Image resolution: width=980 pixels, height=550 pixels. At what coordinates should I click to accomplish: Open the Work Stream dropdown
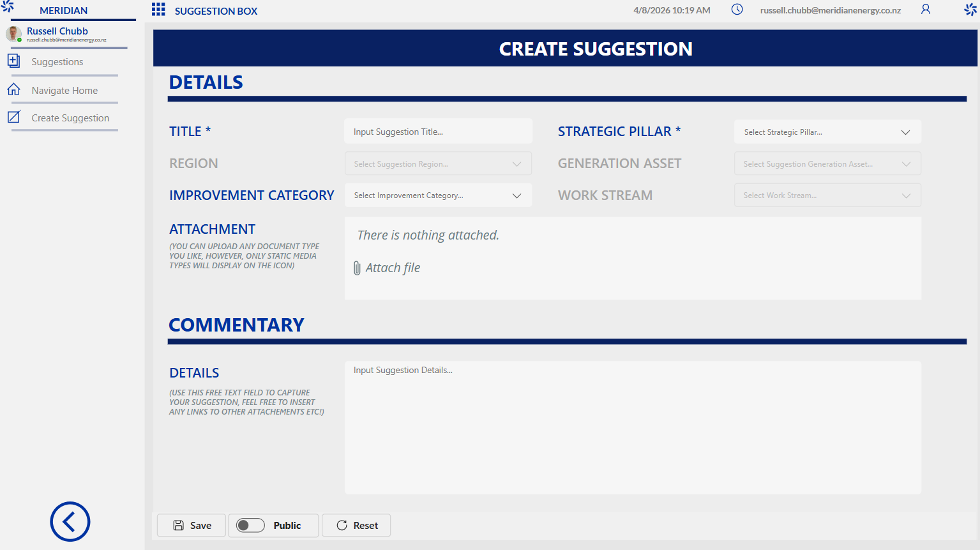tap(827, 195)
